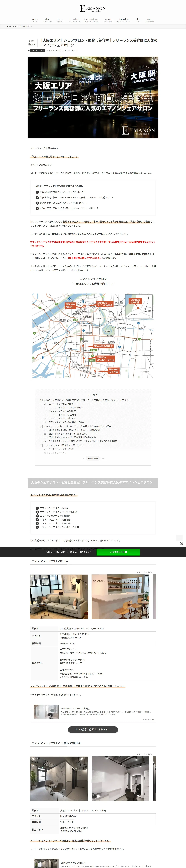Image resolution: width=186 pixels, height=868 pixels.
Task: Click the エマノンシェアサロン アザレア梅田店 section heading
Action: (56, 743)
